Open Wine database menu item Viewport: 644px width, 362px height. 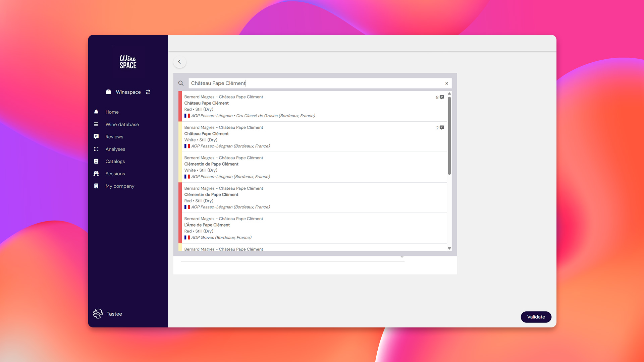pyautogui.click(x=122, y=124)
